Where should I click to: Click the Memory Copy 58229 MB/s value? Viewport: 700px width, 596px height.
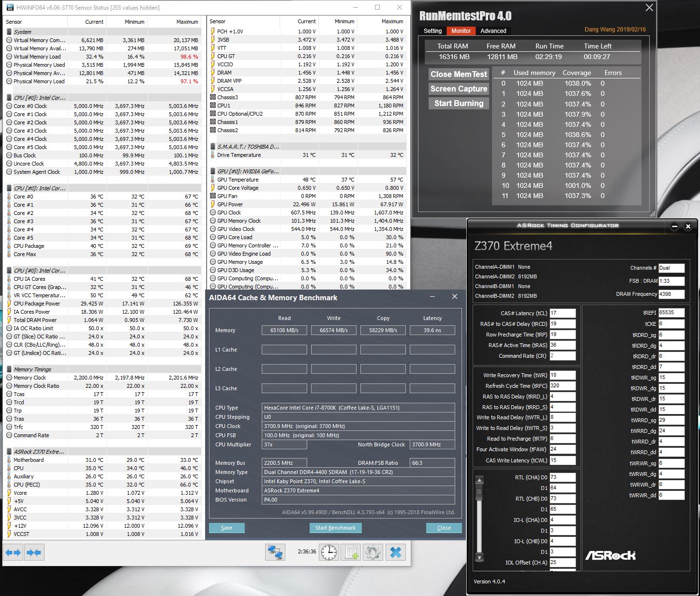click(383, 330)
